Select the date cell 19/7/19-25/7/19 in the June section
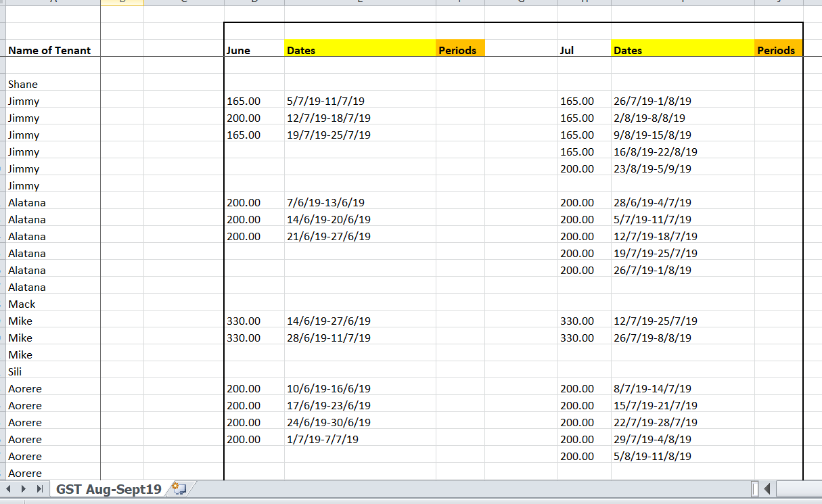 (360, 133)
